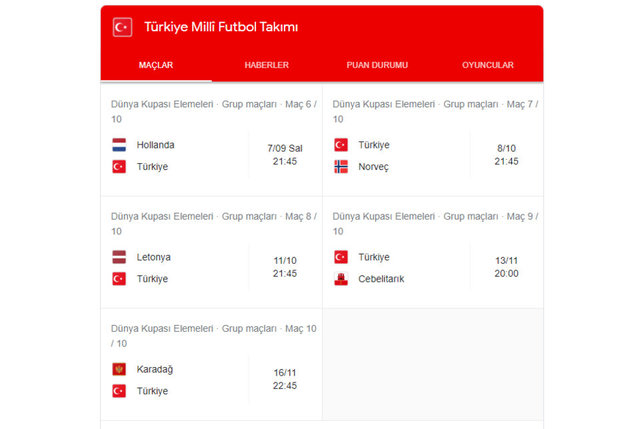Select the Hollanda team name
The width and height of the screenshot is (640, 429).
(156, 144)
